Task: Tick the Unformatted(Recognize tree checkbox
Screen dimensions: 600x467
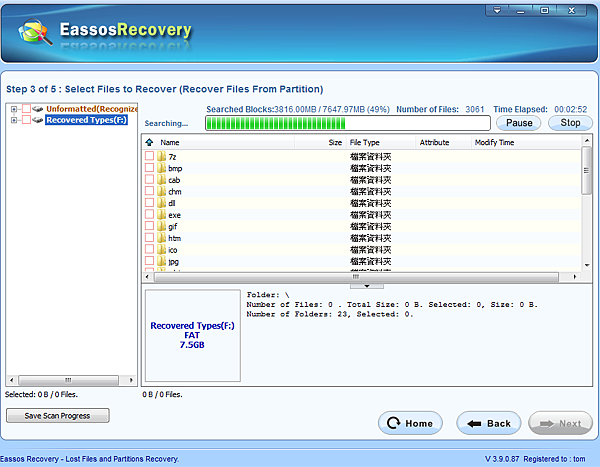Action: pyautogui.click(x=26, y=109)
